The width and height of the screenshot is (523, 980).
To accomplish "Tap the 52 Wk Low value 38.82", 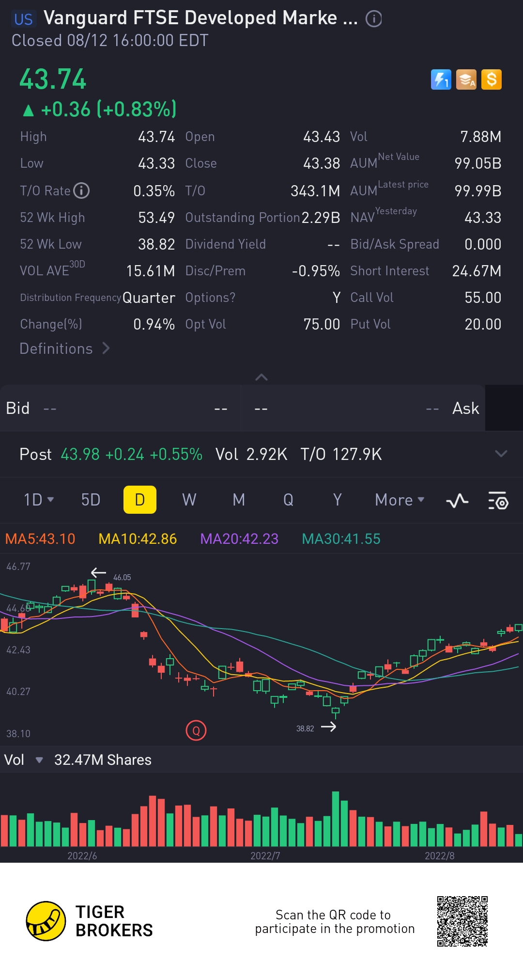I will [156, 244].
